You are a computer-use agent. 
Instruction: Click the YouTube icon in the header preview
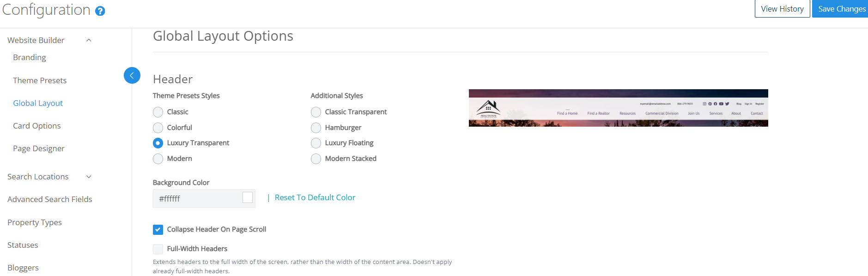point(721,104)
